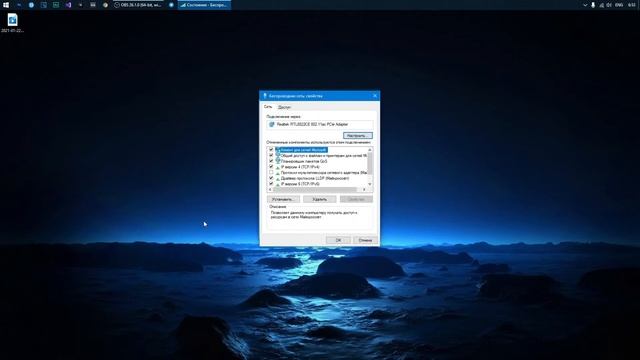The image size is (640, 360).
Task: Click the Отмена button
Action: pyautogui.click(x=365, y=240)
